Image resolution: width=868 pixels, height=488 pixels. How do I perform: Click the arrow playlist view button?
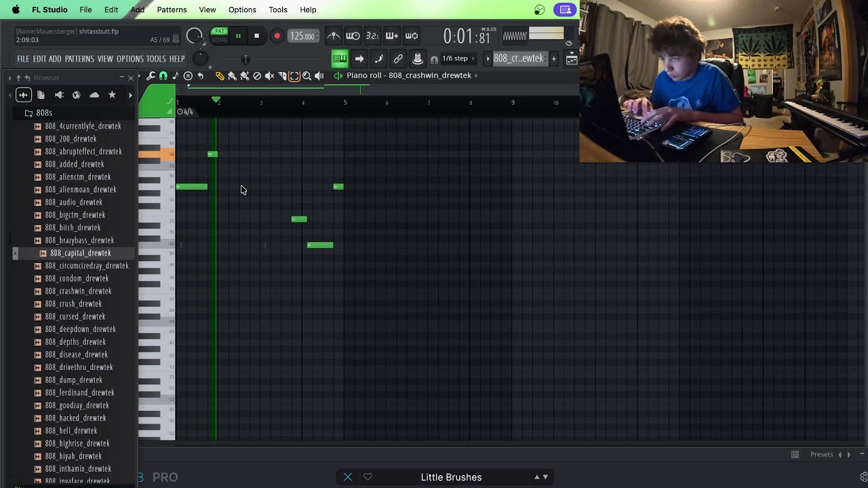click(x=359, y=59)
